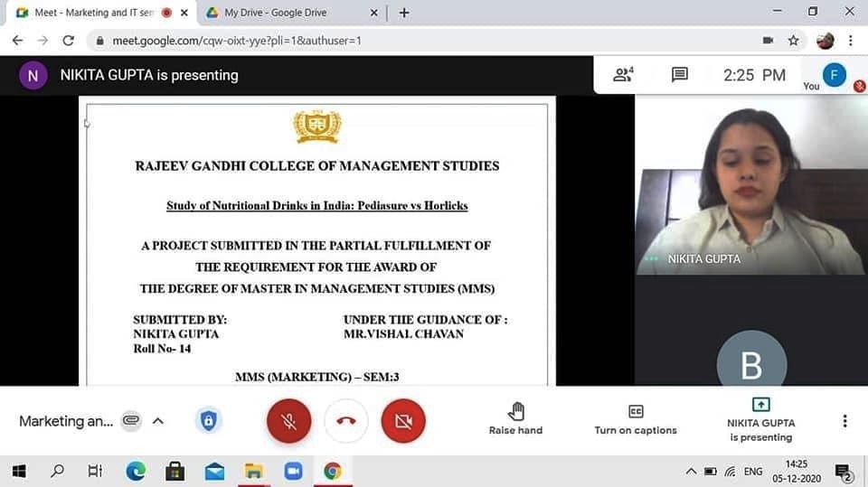Viewport: 868px width, 487px height.
Task: Open 'NIKITA GUPTA is presenting' control
Action: pos(760,420)
